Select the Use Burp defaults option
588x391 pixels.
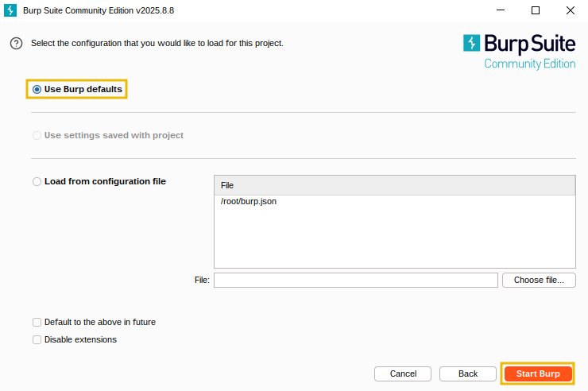[37, 90]
